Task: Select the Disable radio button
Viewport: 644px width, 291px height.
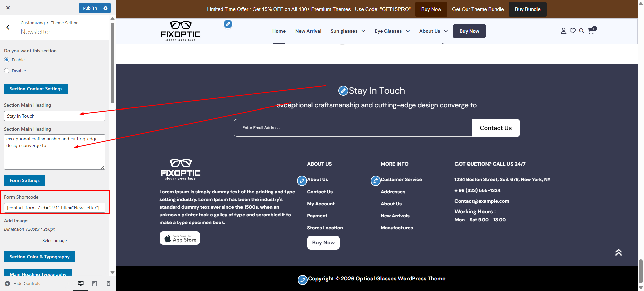Action: pos(7,71)
